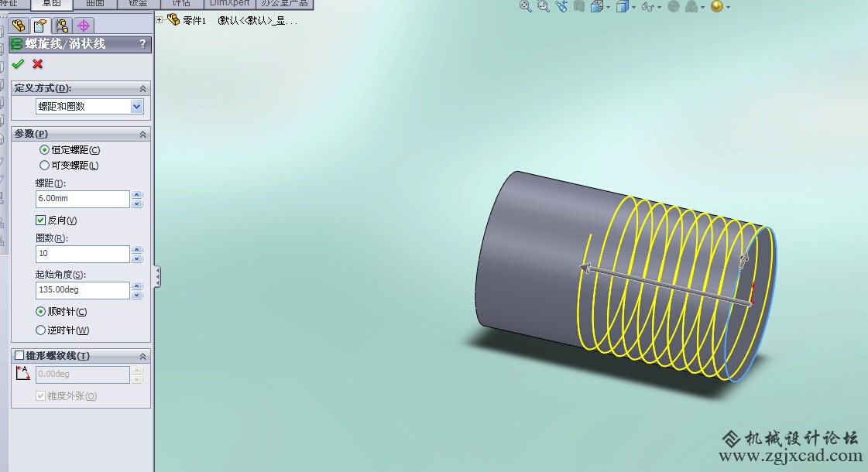Open the FeatureManager design tree tab
The height and width of the screenshot is (472, 868).
[x=19, y=26]
